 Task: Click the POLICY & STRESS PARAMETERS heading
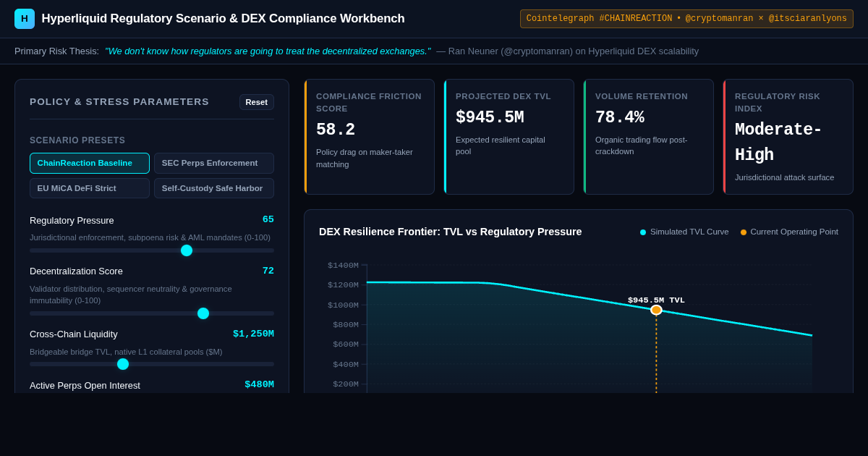119,102
